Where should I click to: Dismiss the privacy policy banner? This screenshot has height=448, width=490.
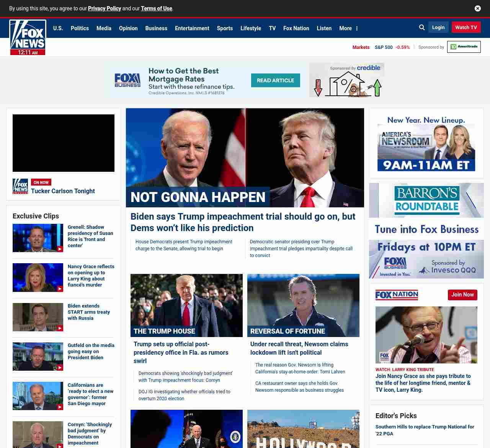477,8
